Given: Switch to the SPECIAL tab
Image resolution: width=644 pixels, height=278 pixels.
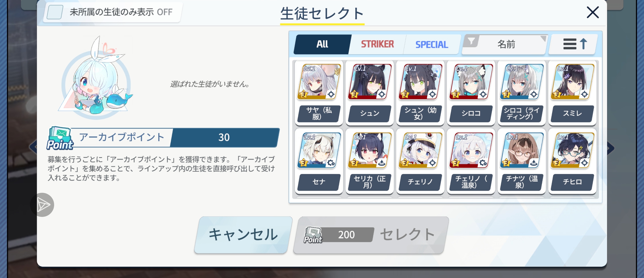Looking at the screenshot, I should pyautogui.click(x=432, y=44).
